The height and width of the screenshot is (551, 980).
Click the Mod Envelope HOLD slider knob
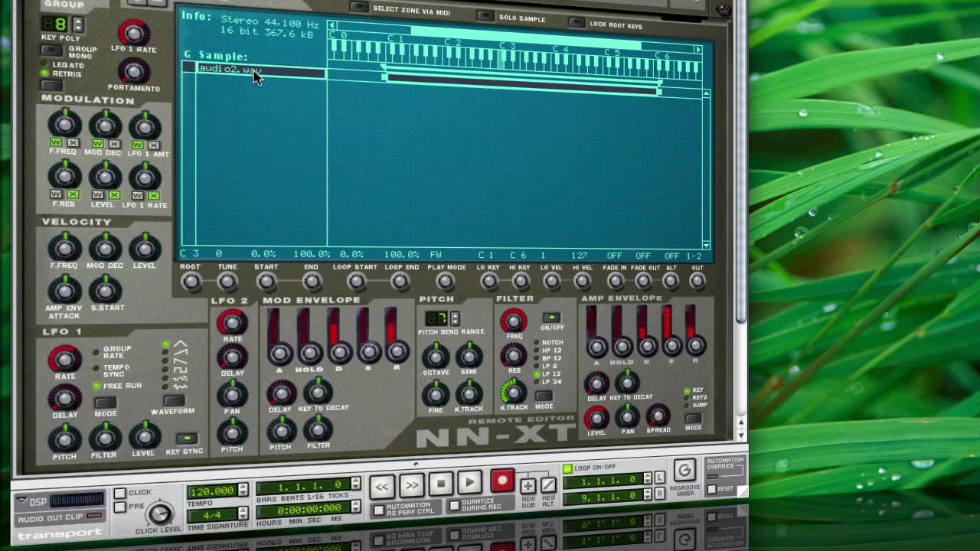point(309,353)
